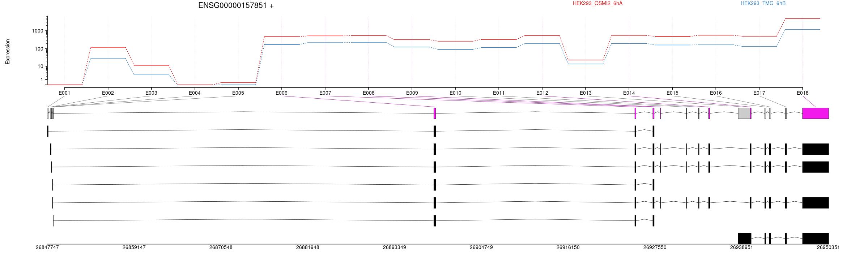Viewport: 868px width, 253px height.
Task: Click genomic coordinate 26916150
Action: click(568, 248)
